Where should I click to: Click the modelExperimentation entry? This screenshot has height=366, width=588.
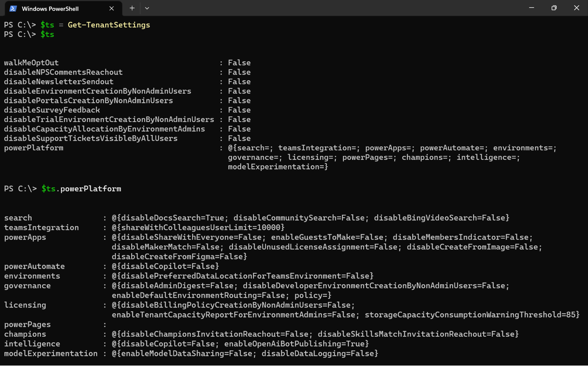[42, 353]
